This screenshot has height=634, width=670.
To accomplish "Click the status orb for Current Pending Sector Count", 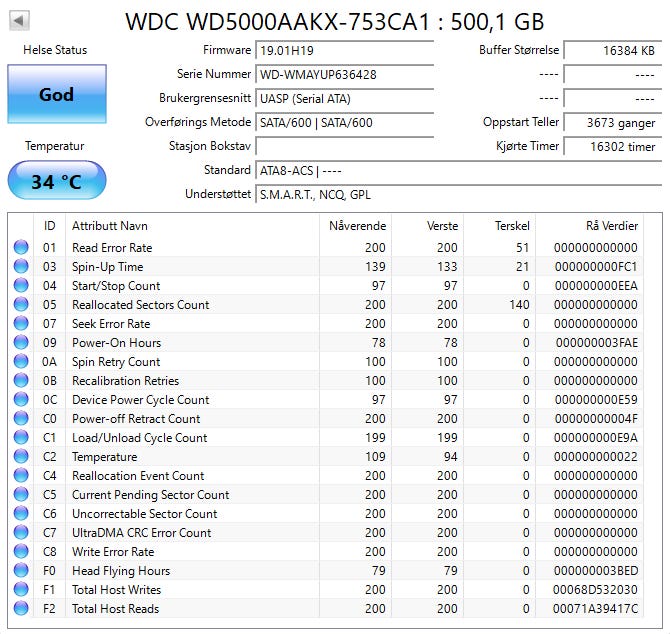I will click(21, 494).
